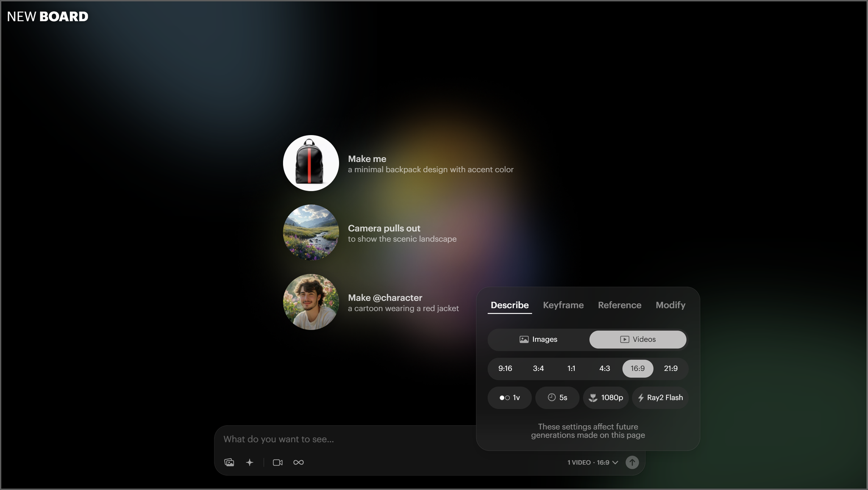Select Videos generation mode
Image resolution: width=868 pixels, height=490 pixels.
click(x=638, y=339)
